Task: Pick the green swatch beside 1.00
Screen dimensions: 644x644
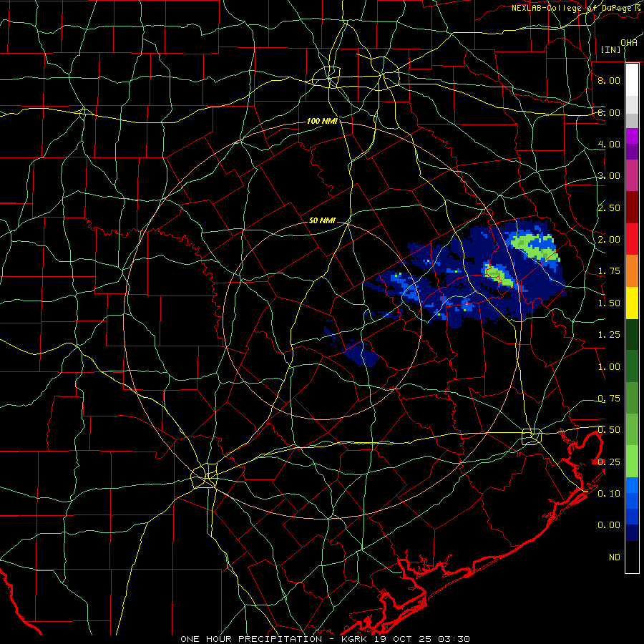Action: [x=632, y=366]
